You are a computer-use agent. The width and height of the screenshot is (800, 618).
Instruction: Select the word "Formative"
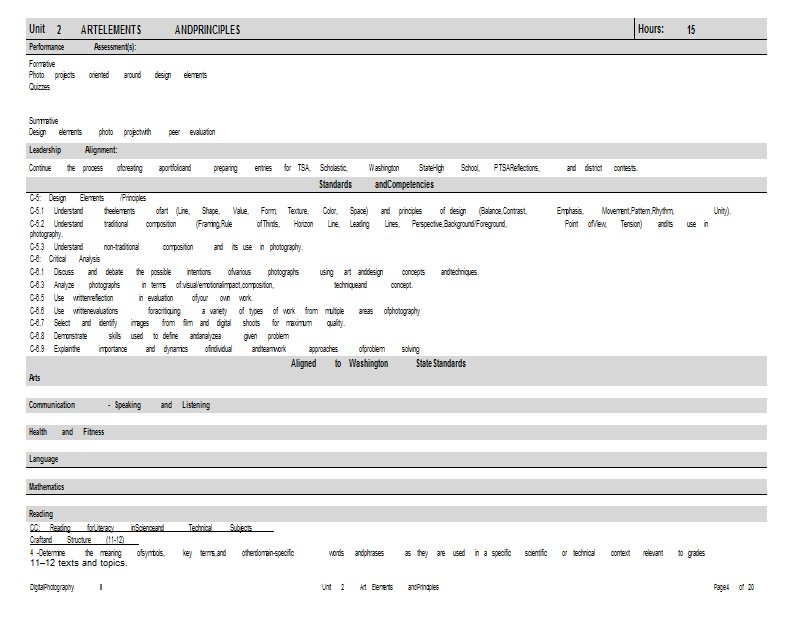point(42,64)
